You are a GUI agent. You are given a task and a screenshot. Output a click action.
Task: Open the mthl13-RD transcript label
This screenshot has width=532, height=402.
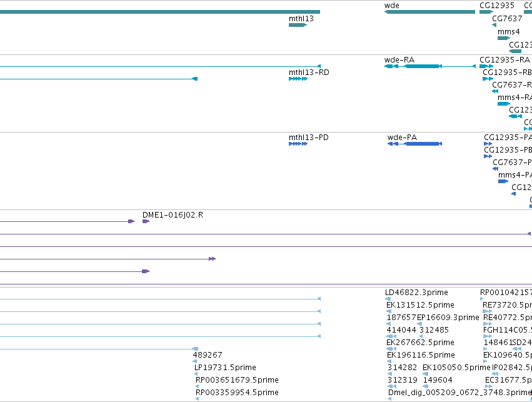(x=309, y=73)
